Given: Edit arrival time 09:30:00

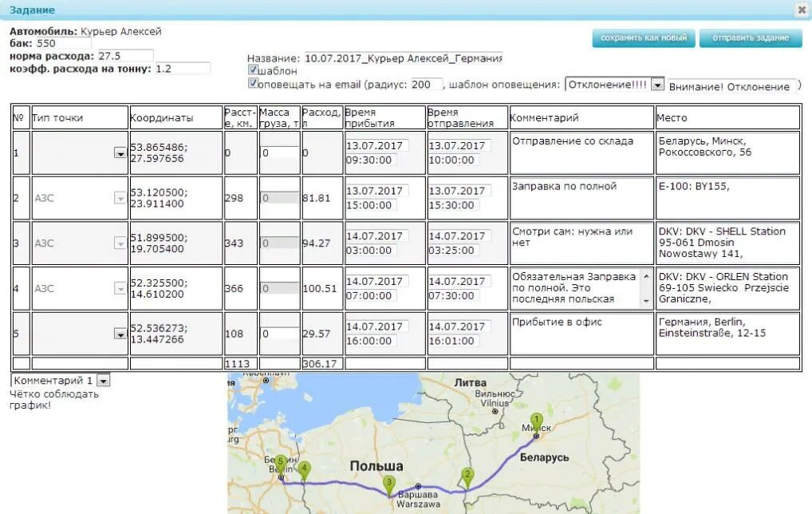Looking at the screenshot, I should pos(371,160).
